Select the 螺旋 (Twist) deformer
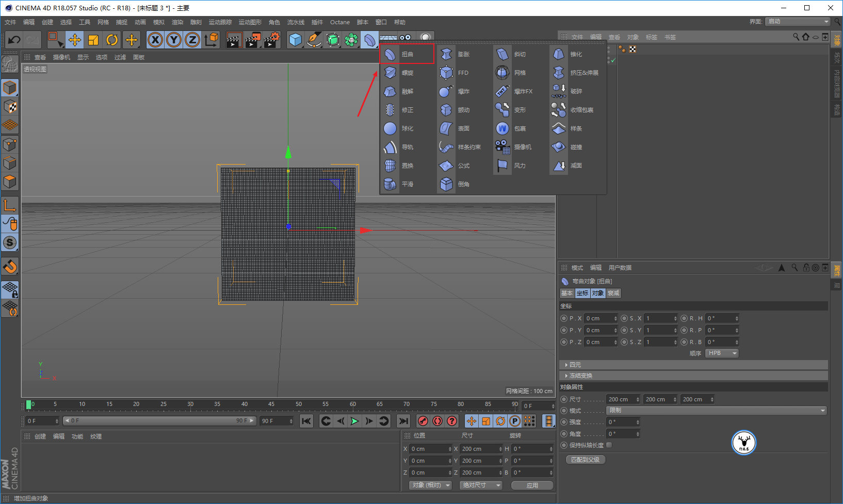Screen dimensions: 843x504 [399, 73]
